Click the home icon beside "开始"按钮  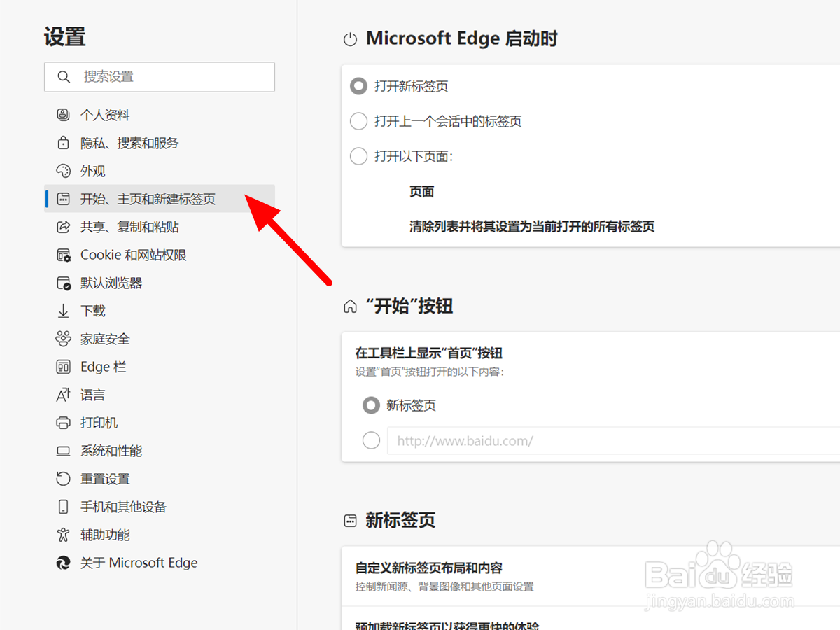(x=350, y=307)
